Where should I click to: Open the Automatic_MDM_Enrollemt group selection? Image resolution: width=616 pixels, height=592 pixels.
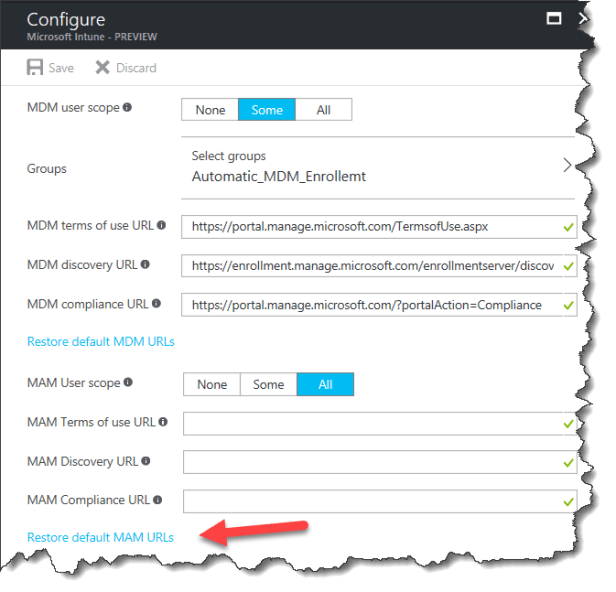[x=279, y=176]
